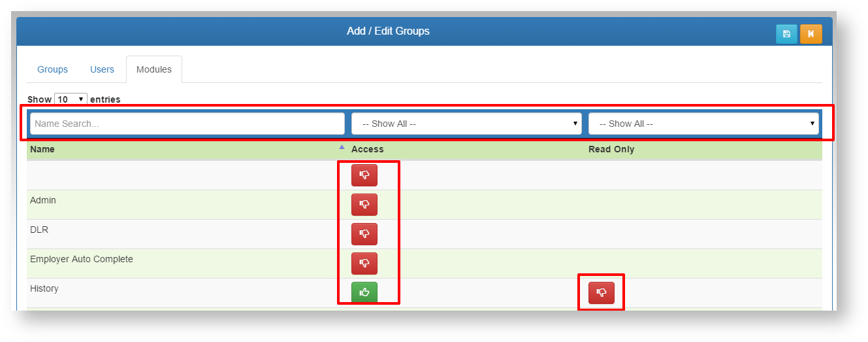Toggle Access thumbs-down for Admin module

364,205
